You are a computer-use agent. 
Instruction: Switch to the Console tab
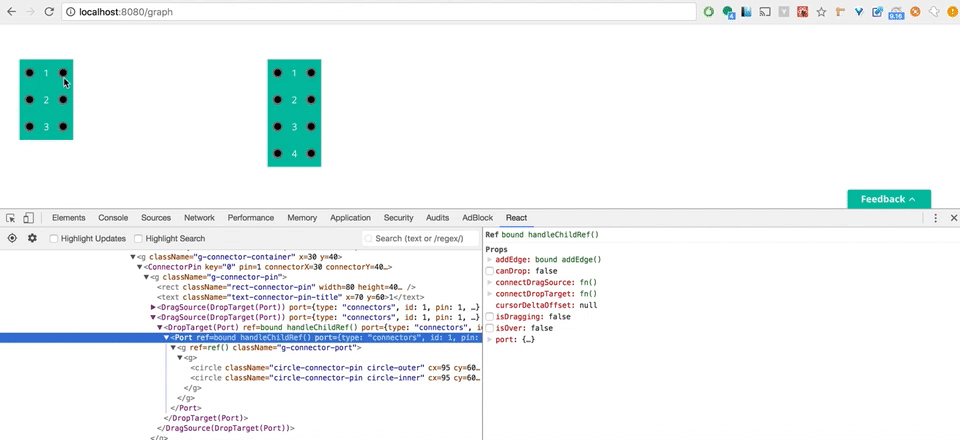coord(113,218)
